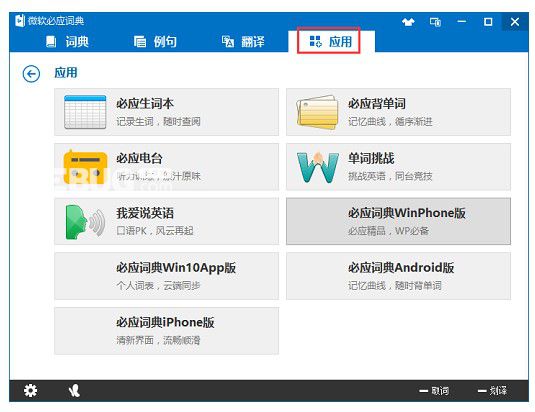Click the yellow radio icon of 必应电台

[85, 167]
